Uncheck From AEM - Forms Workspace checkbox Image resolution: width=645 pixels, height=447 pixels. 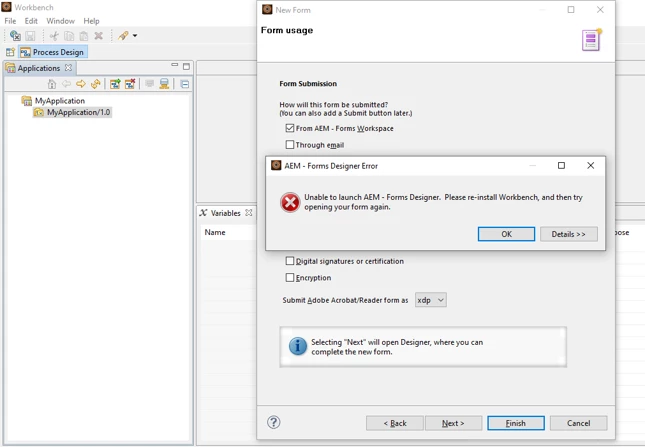(290, 128)
